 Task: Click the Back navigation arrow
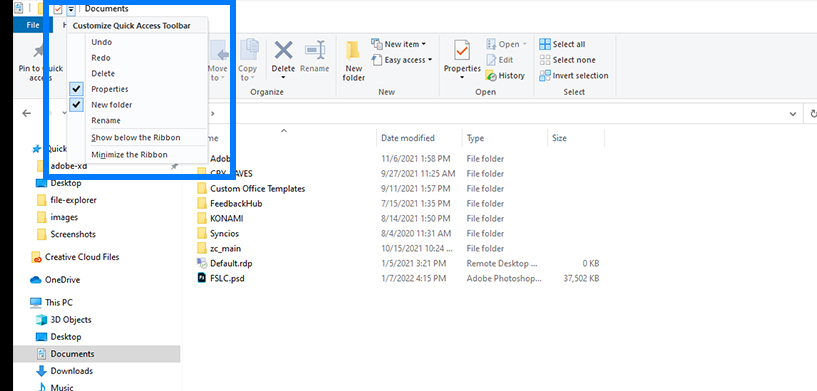[27, 114]
